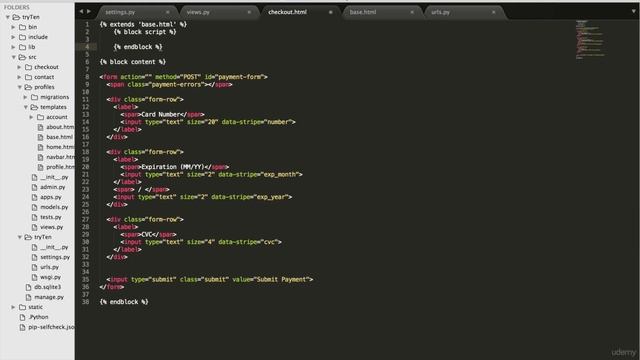Open navbar.html in the sidebar
This screenshot has width=640, height=360.
tap(60, 157)
